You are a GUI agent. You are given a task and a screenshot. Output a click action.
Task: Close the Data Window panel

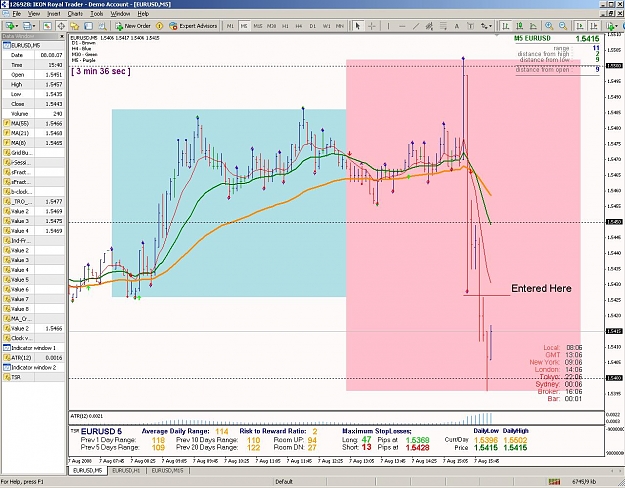pyautogui.click(x=62, y=36)
